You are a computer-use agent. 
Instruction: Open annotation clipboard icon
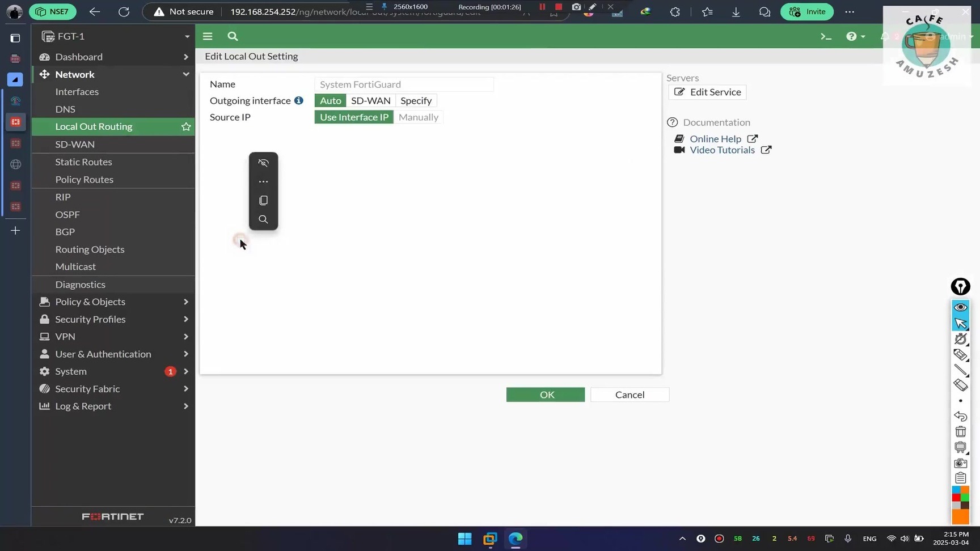coord(960,478)
